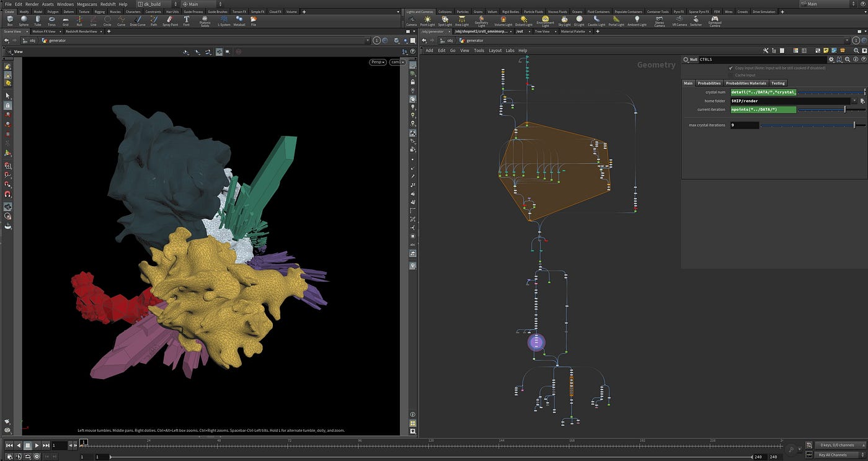This screenshot has width=868, height=461.
Task: Adjust the current iteration slider
Action: pos(831,109)
